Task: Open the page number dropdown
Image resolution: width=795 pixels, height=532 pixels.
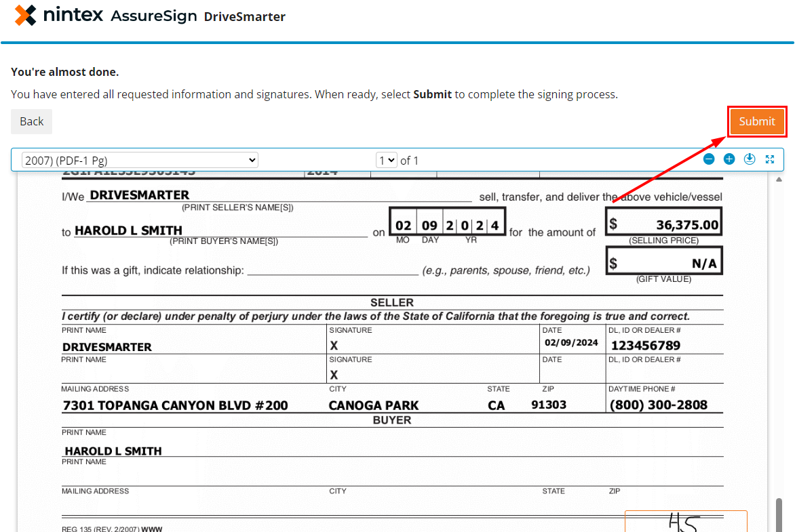Action: (x=387, y=161)
